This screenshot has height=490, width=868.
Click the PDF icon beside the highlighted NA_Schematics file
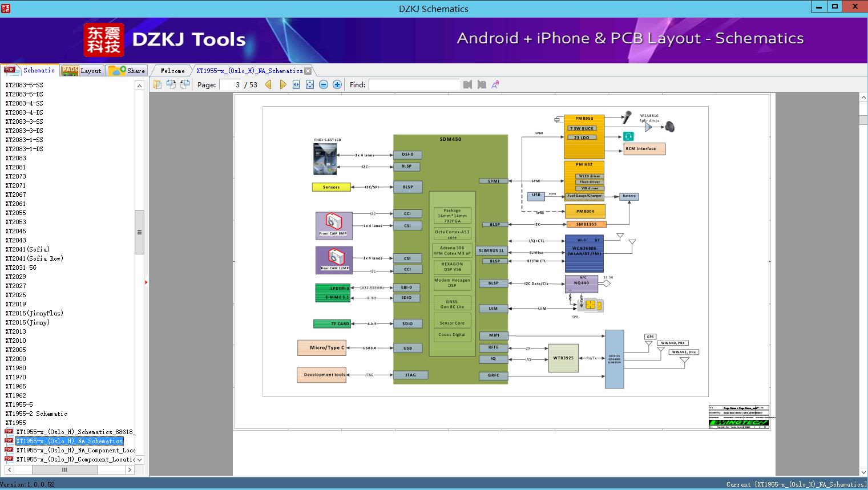[9, 441]
